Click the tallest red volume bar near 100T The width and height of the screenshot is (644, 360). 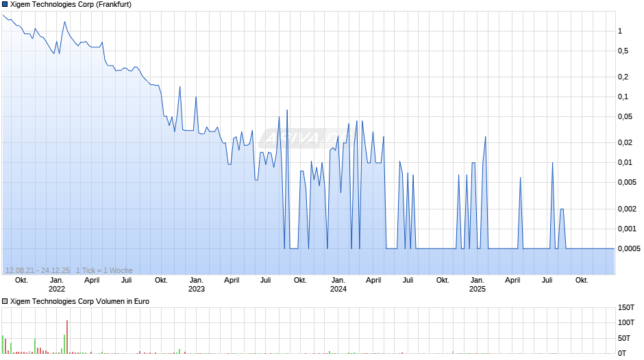pyautogui.click(x=67, y=337)
